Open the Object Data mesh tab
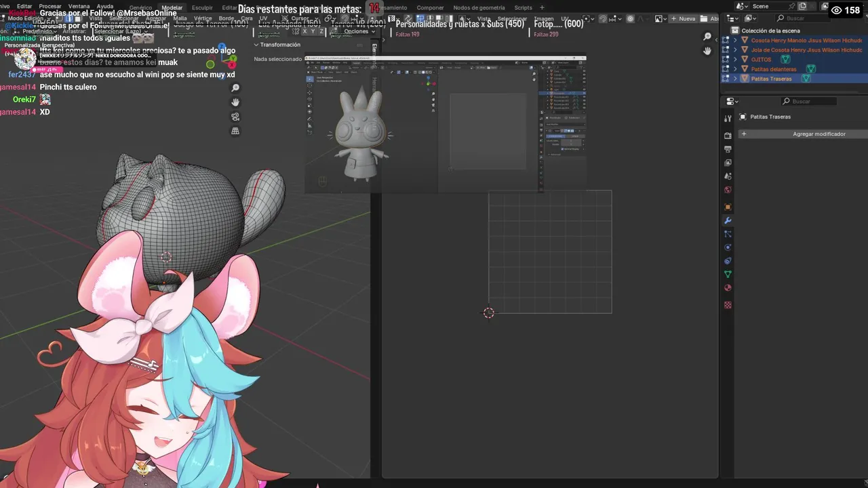 click(x=728, y=274)
